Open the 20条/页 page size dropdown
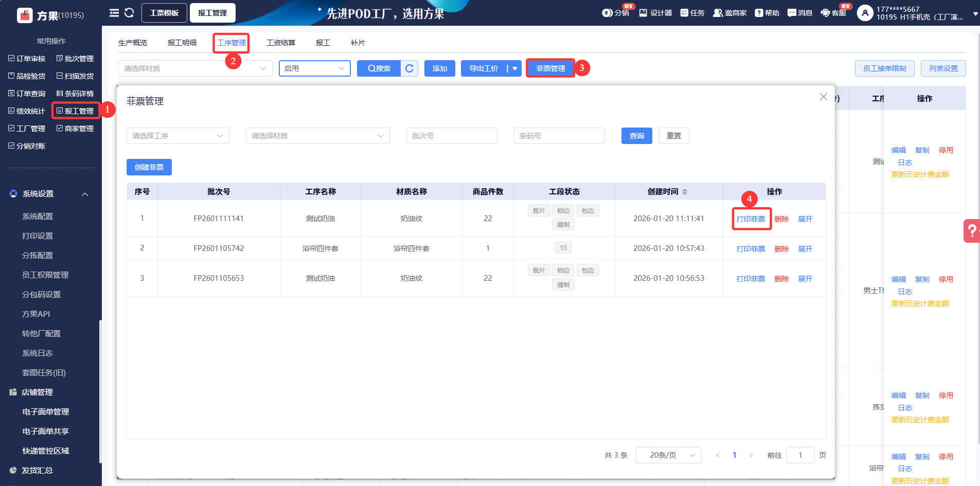Viewport: 980px width, 486px height. pos(668,455)
